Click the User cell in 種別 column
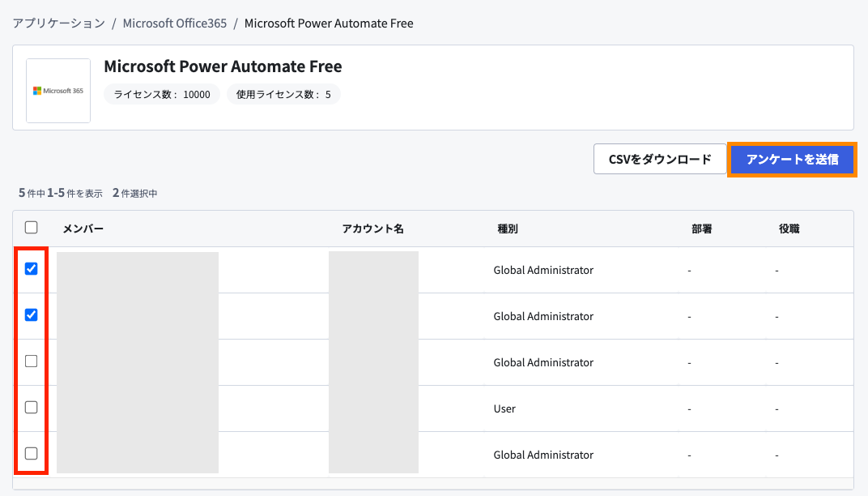Image resolution: width=868 pixels, height=496 pixels. [504, 408]
